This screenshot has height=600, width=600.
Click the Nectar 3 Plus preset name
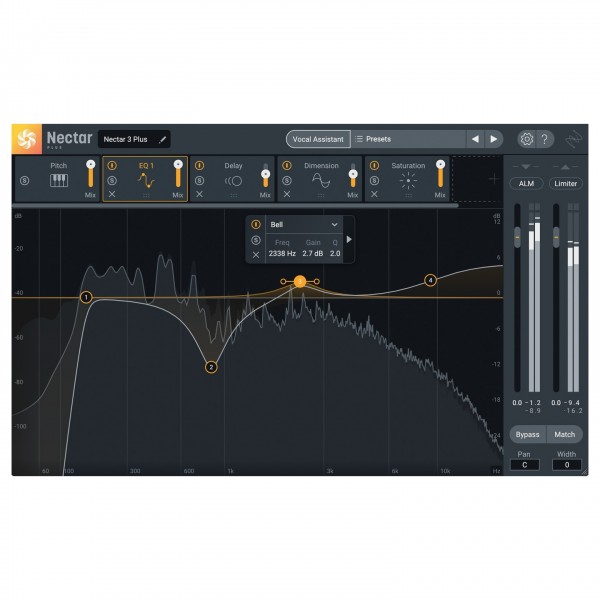pos(126,139)
